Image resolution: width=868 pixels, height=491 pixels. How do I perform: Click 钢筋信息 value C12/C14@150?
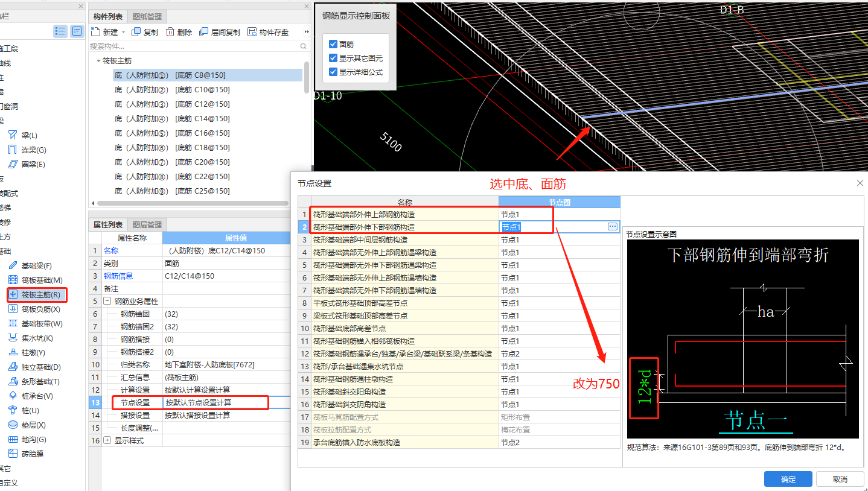[191, 276]
